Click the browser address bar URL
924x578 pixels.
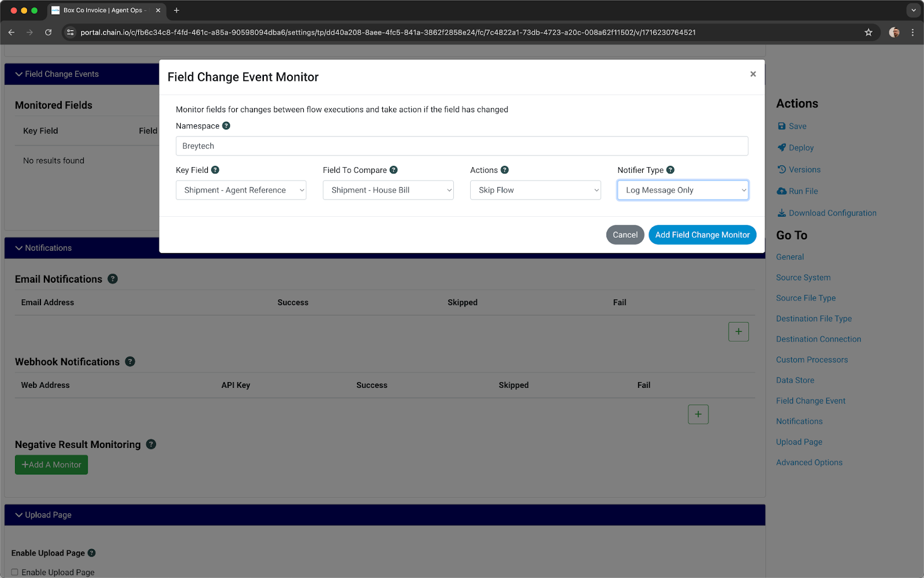[388, 32]
